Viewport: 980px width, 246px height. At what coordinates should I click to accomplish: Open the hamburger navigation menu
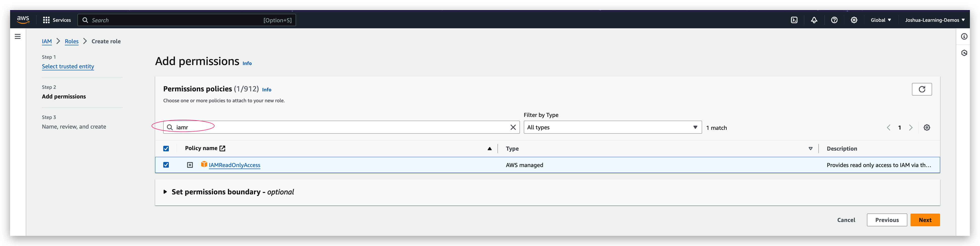pyautogui.click(x=17, y=36)
